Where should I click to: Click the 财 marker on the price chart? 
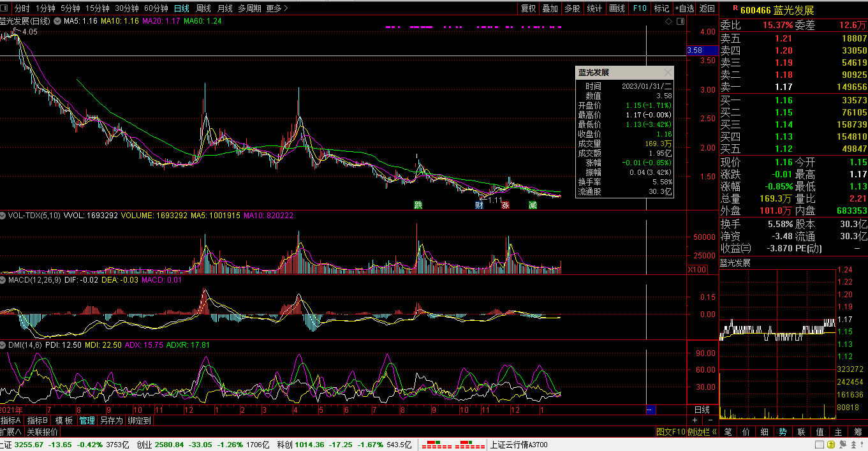pyautogui.click(x=479, y=205)
